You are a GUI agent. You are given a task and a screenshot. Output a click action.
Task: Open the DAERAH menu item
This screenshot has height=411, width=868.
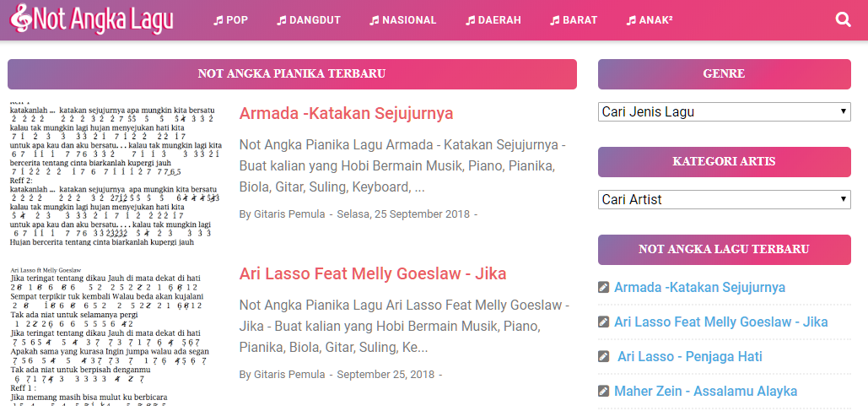pos(493,20)
